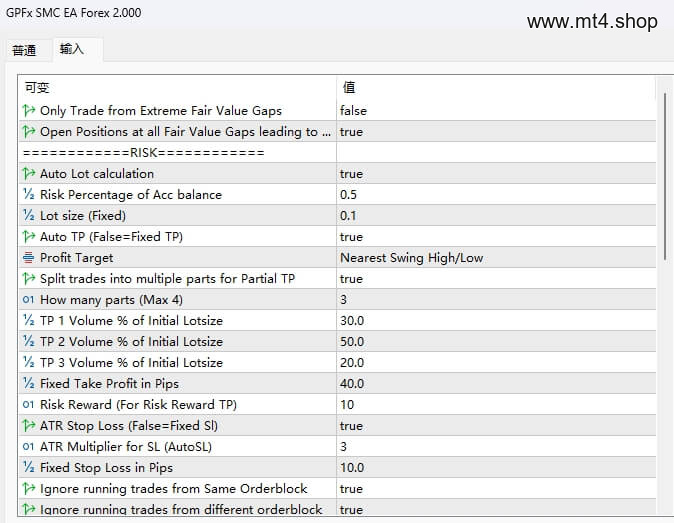Click boolean icon for Ignore running trades from different orderblock
Viewport: 674px width, 523px height.
(29, 509)
